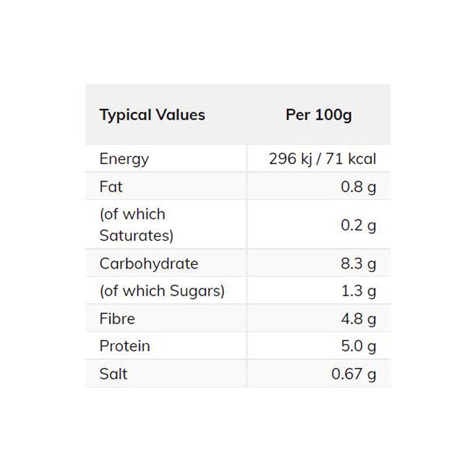The height and width of the screenshot is (476, 476).
Task: Click the 5.0 g protein value
Action: [x=358, y=346]
